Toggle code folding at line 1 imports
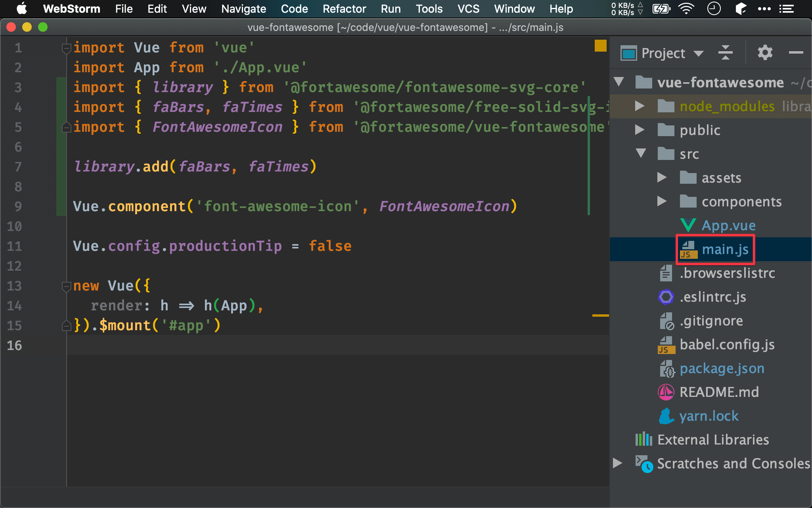812x508 pixels. click(66, 48)
